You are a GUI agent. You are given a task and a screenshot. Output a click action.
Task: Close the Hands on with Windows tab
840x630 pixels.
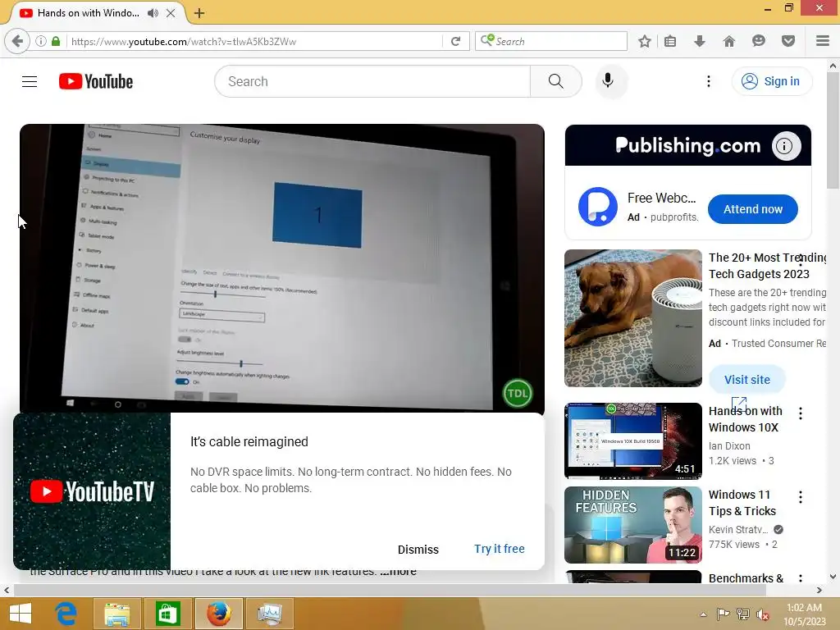click(171, 13)
